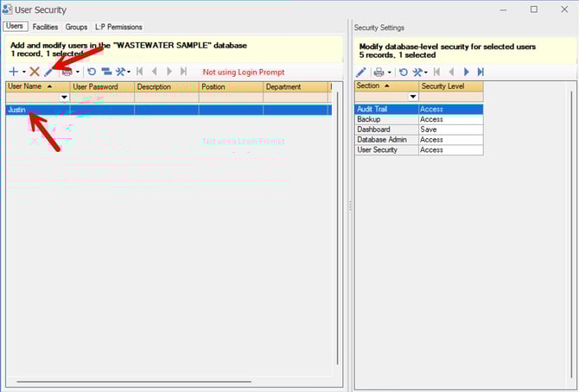Click the red delete user icon
The width and height of the screenshot is (579, 392).
point(35,72)
